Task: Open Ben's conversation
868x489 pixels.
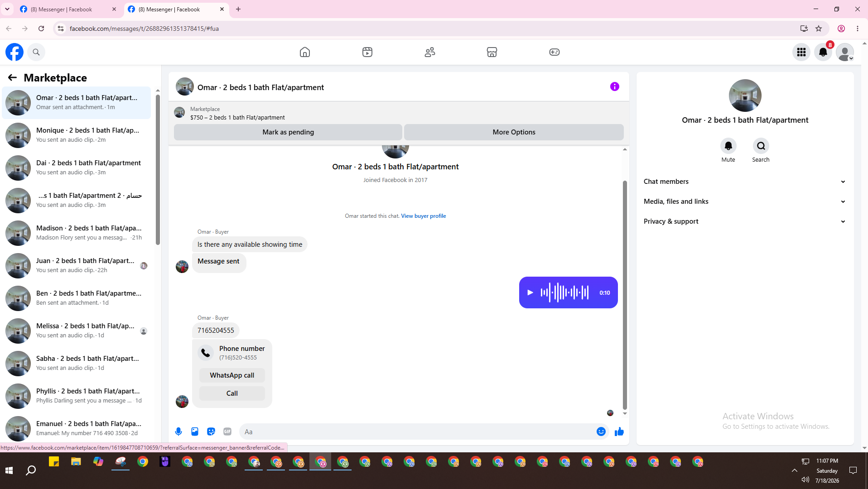Action: tap(77, 298)
